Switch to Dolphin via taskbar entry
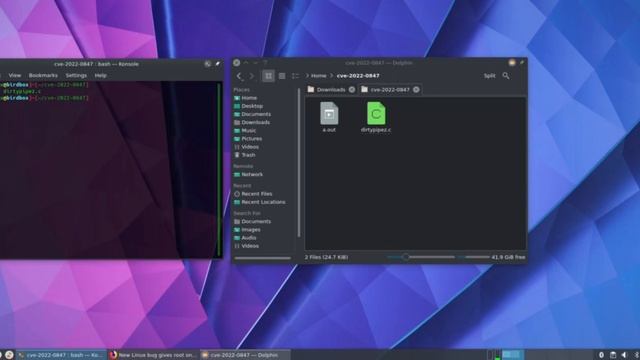Image resolution: width=640 pixels, height=360 pixels. coord(245,355)
